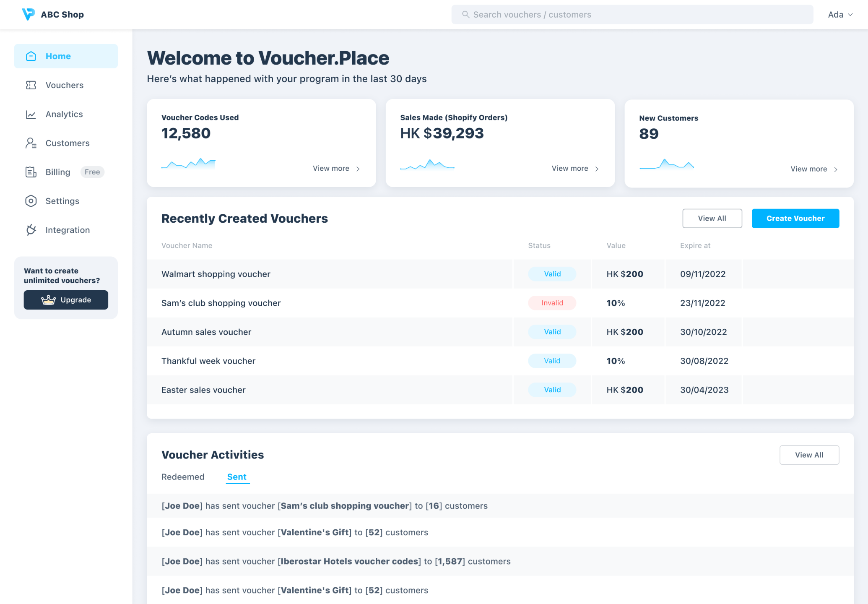Toggle Valid status on Walmart shopping voucher

pyautogui.click(x=552, y=273)
